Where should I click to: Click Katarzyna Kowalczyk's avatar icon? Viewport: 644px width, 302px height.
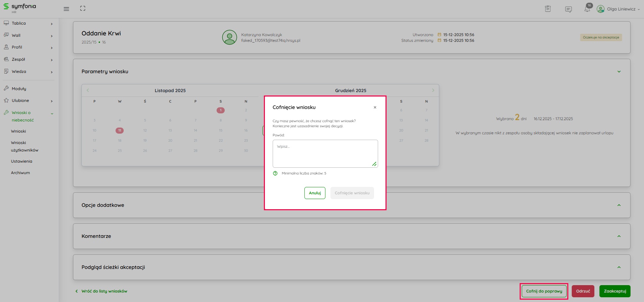[x=229, y=37]
